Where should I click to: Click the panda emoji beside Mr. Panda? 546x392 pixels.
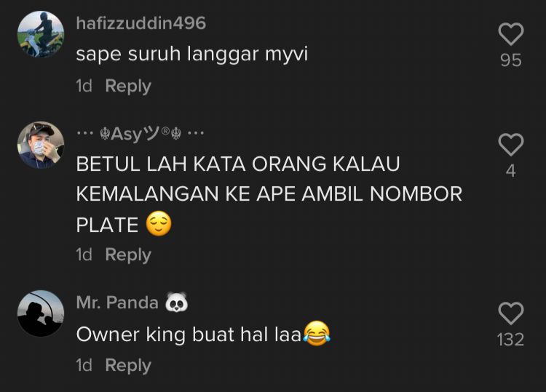click(x=176, y=303)
